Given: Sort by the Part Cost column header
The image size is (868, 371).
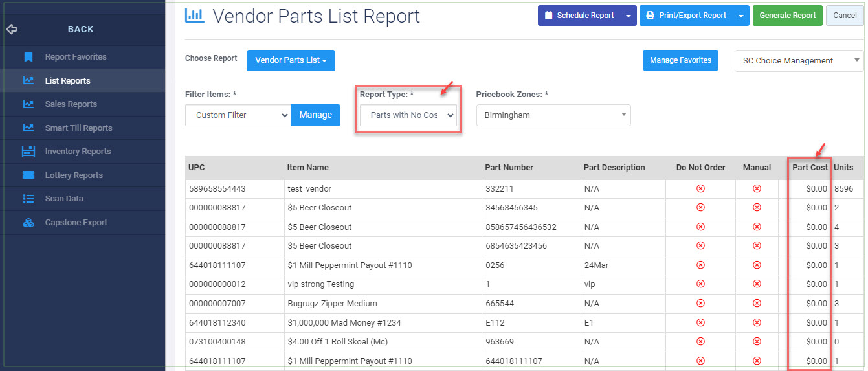Looking at the screenshot, I should click(810, 167).
